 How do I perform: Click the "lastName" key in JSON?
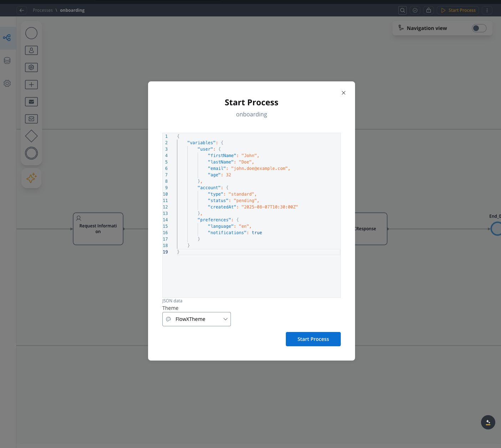tap(221, 162)
